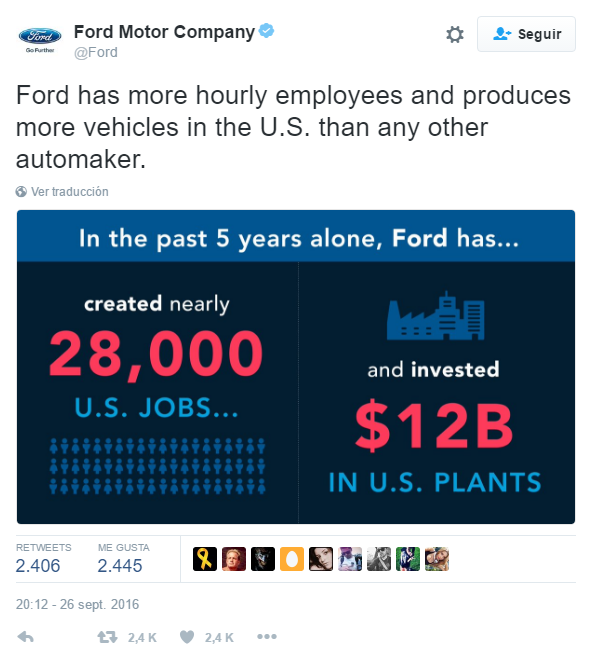603x668 pixels.
Task: Like the tweet with the heart icon
Action: 187,637
